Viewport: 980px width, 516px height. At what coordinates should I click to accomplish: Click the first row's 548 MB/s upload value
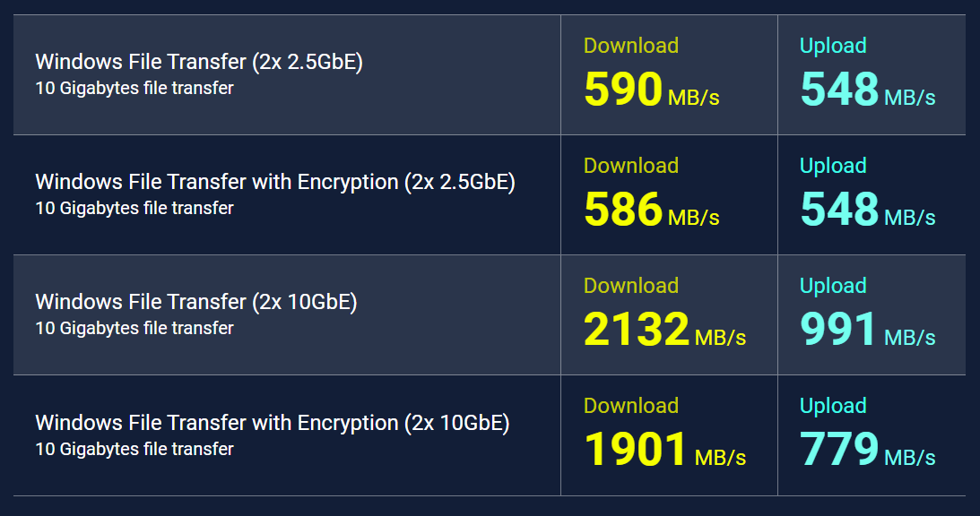[x=868, y=90]
